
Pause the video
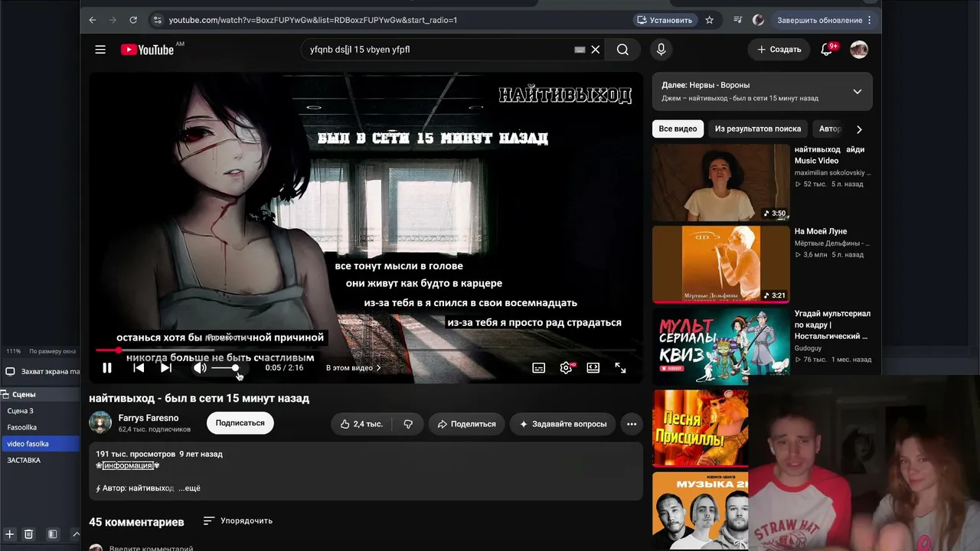107,368
